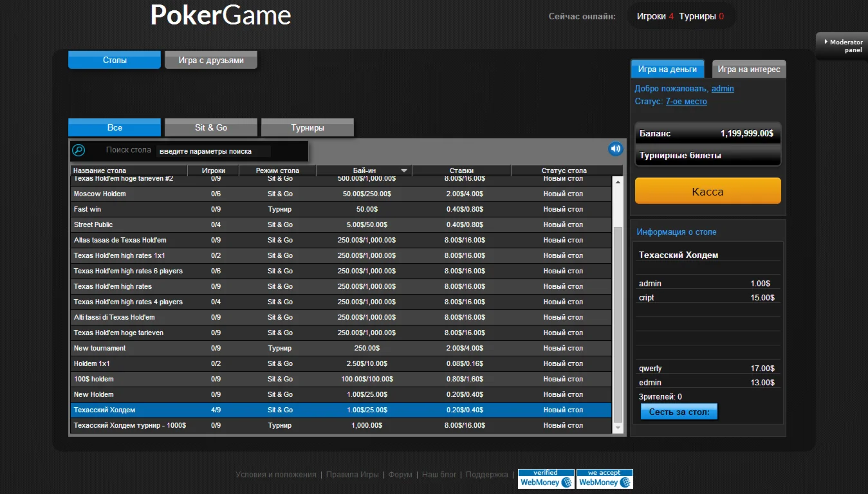868x494 pixels.
Task: Open Правила Игры footer link
Action: 353,475
